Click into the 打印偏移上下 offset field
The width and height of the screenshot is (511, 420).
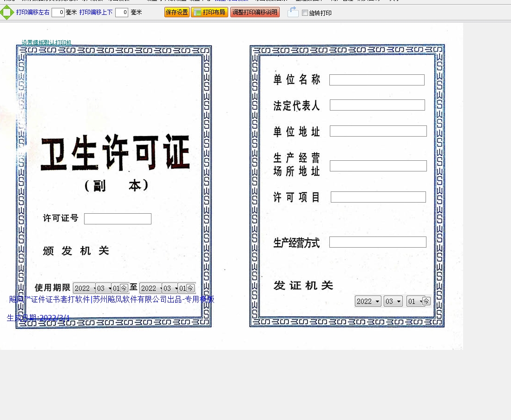click(x=122, y=13)
